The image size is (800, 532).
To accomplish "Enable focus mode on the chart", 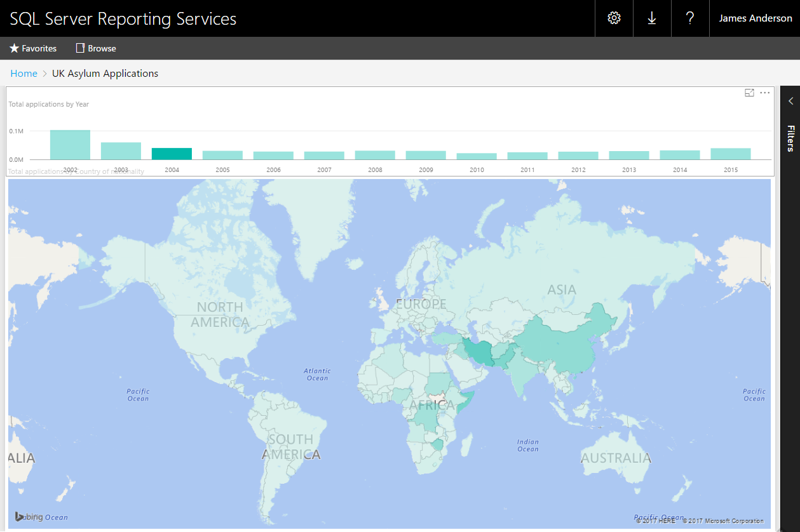I will pos(749,93).
